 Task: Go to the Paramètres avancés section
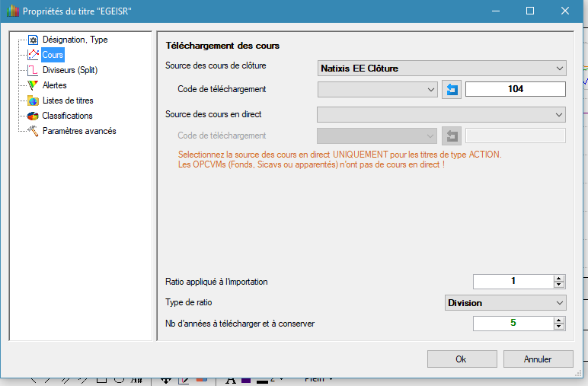point(79,131)
